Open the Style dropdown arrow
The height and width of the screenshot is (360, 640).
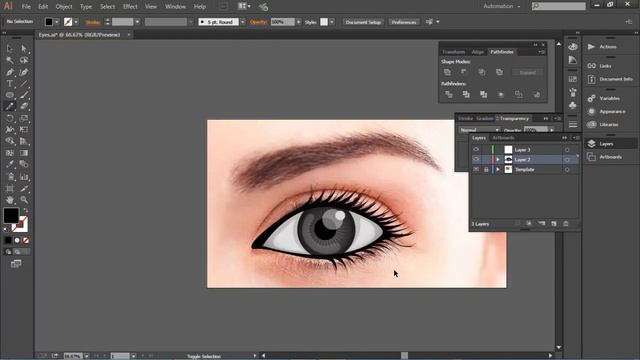pyautogui.click(x=332, y=22)
